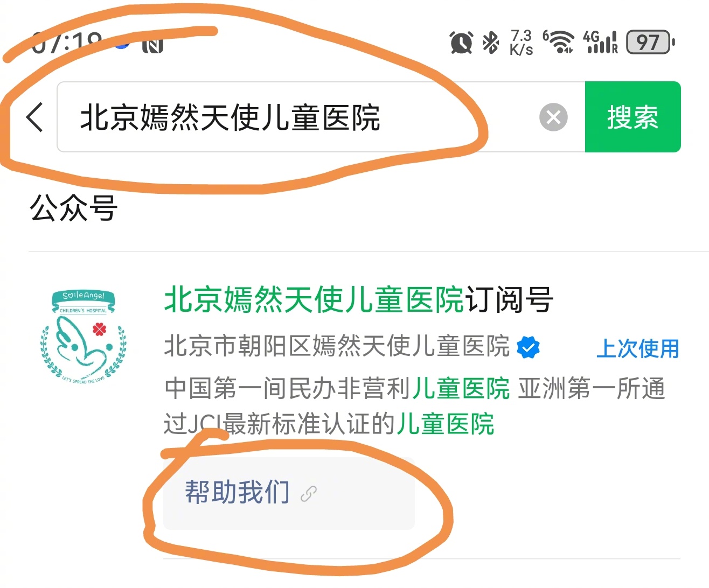Tap the back arrow beside search box
The width and height of the screenshot is (709, 588).
[35, 117]
